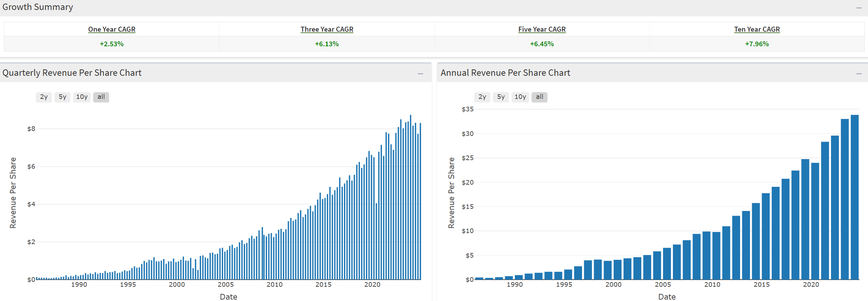Collapse the Quarterly Revenue Per Share Chart panel
The height and width of the screenshot is (301, 868).
point(420,74)
